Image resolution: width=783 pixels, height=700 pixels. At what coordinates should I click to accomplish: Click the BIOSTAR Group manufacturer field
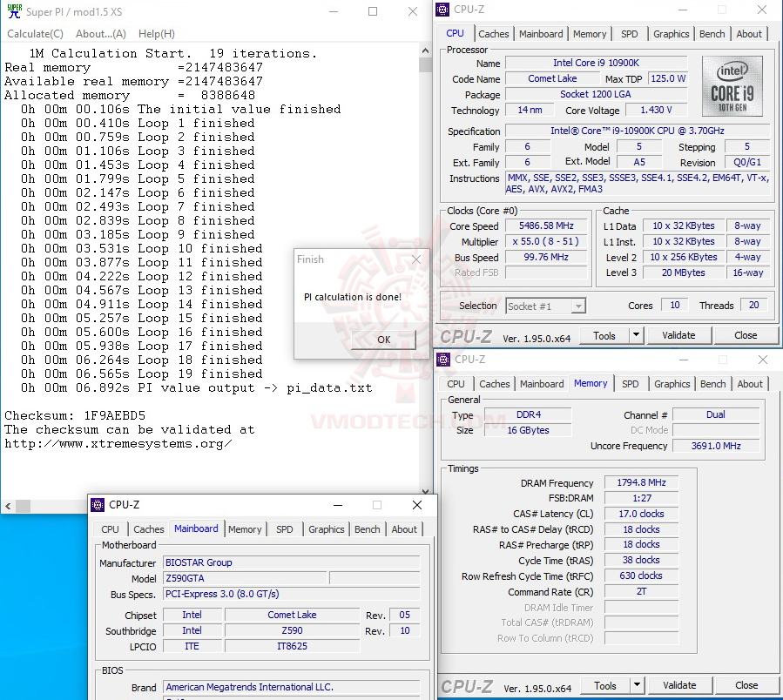[x=292, y=562]
